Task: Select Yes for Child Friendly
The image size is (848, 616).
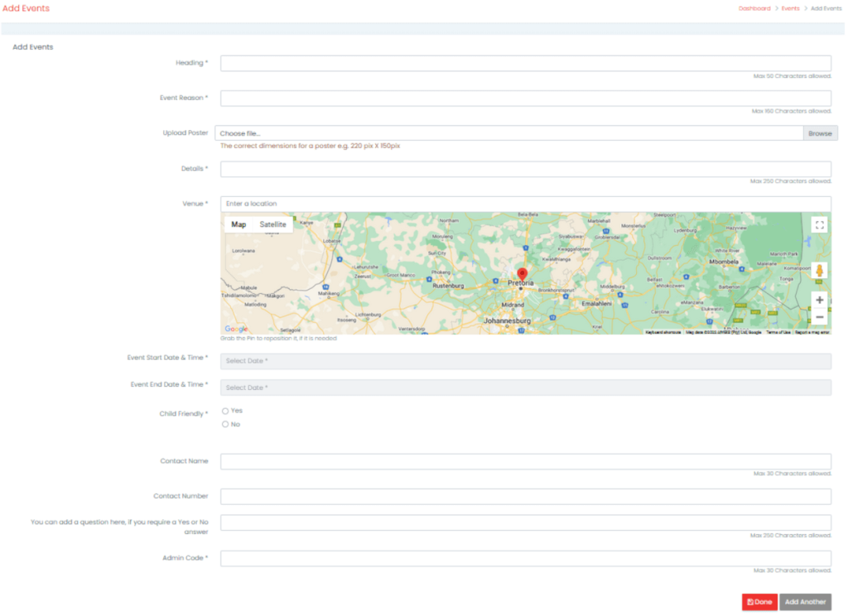Action: pyautogui.click(x=225, y=411)
